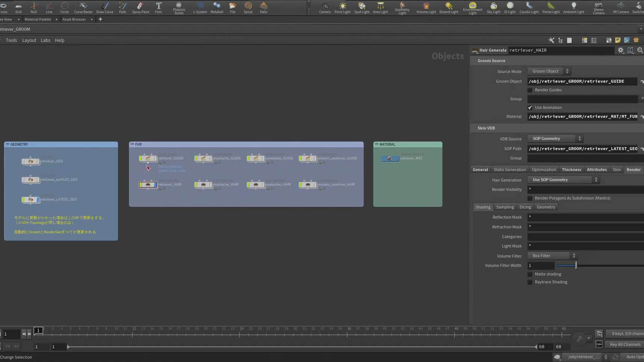The image size is (644, 362).
Task: Enable Raytrace Shading checkbox
Action: point(530,282)
